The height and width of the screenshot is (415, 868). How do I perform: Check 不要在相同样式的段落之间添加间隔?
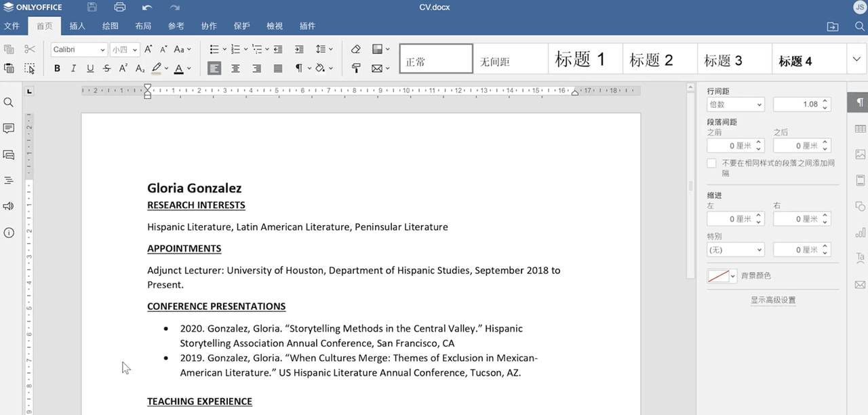711,163
